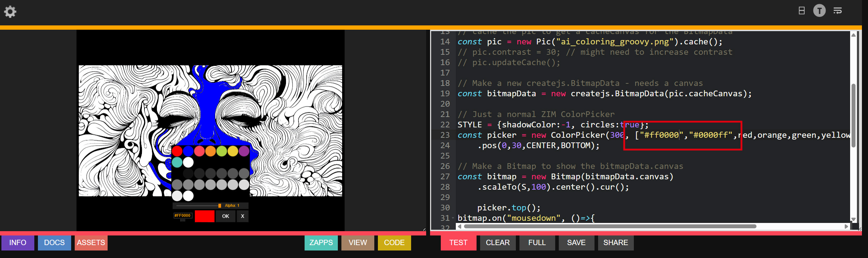This screenshot has height=258, width=868.
Task: Run the code with the TEST button
Action: point(458,243)
